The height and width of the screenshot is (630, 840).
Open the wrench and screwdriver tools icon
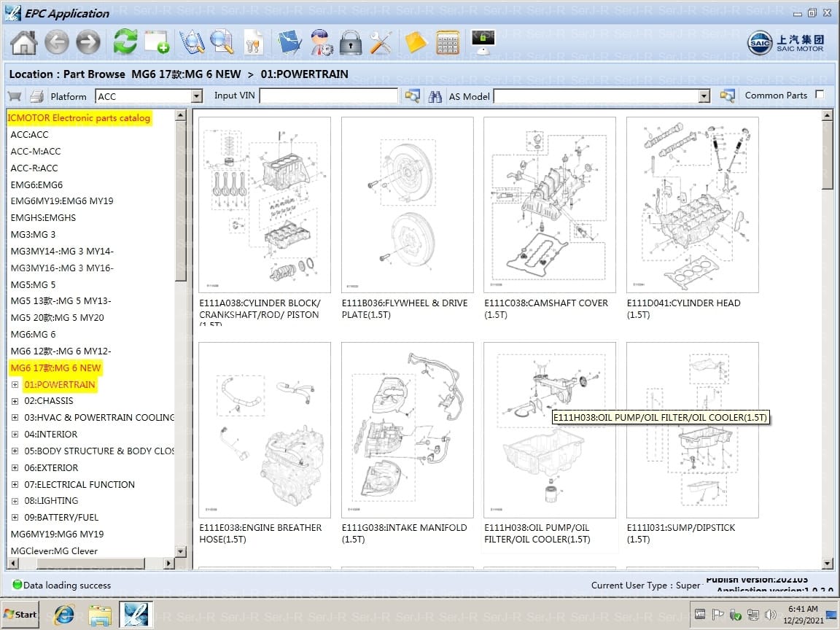click(381, 42)
